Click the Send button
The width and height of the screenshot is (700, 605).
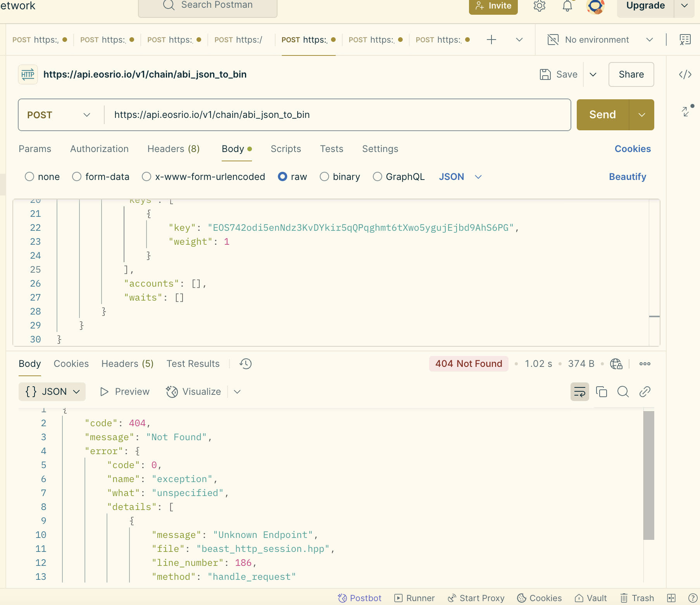[x=603, y=115]
